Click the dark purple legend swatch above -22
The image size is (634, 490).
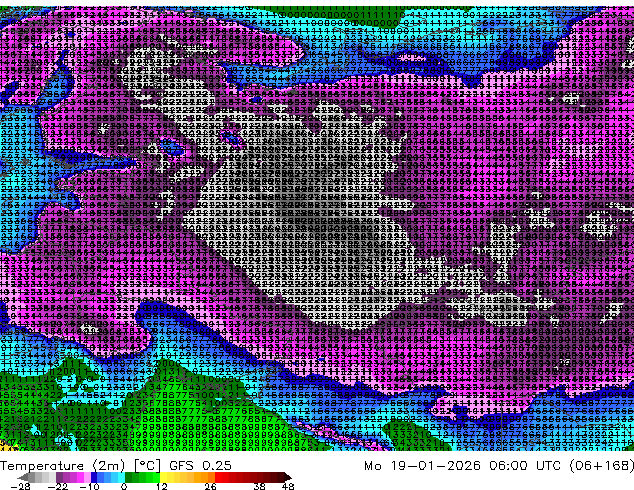59,477
